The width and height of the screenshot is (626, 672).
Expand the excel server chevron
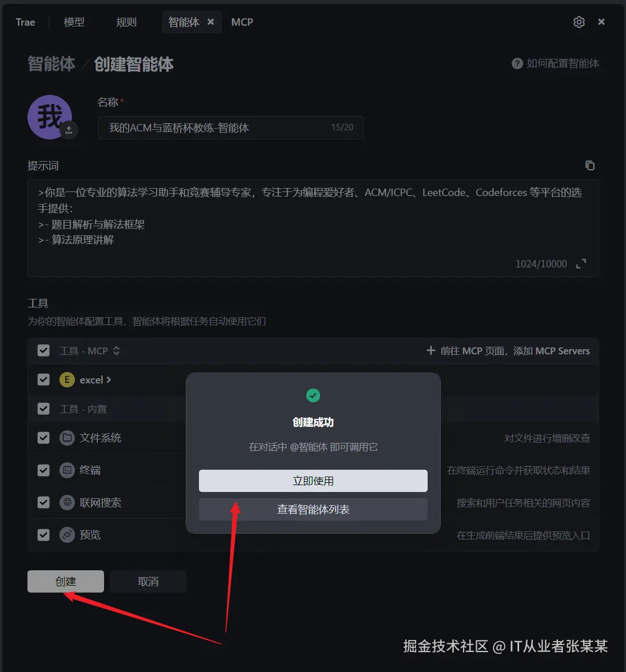pos(109,379)
